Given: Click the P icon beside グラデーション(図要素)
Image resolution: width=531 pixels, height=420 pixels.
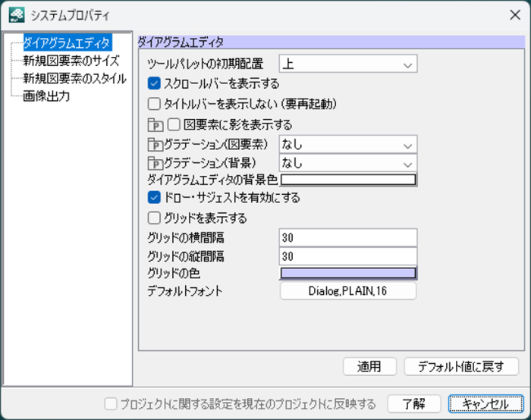Looking at the screenshot, I should pos(155,144).
